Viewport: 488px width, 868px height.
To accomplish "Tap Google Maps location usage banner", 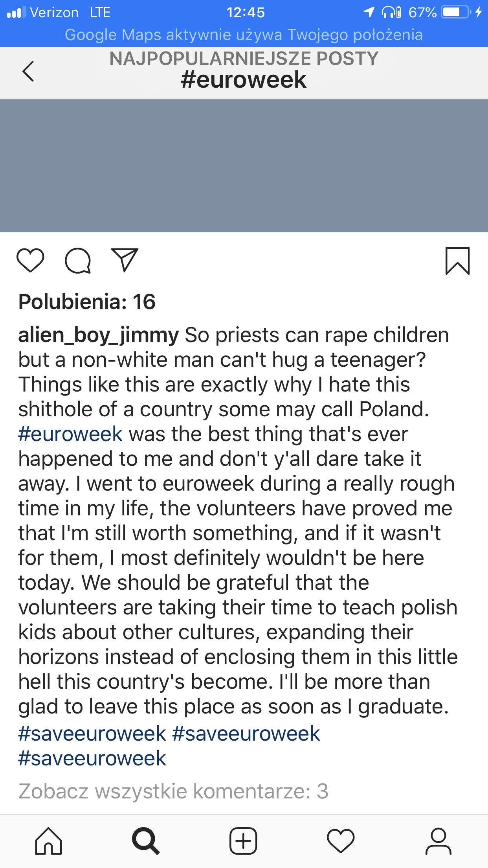I will coord(244,35).
